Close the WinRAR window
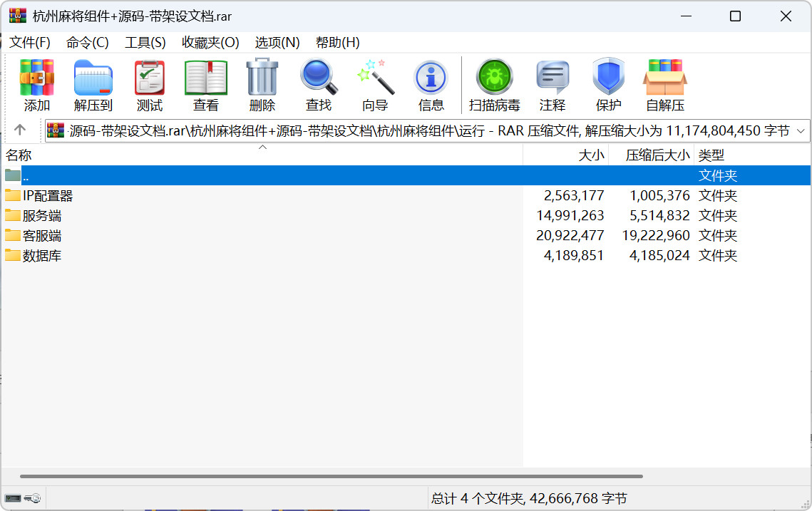Image resolution: width=812 pixels, height=511 pixels. (x=786, y=16)
